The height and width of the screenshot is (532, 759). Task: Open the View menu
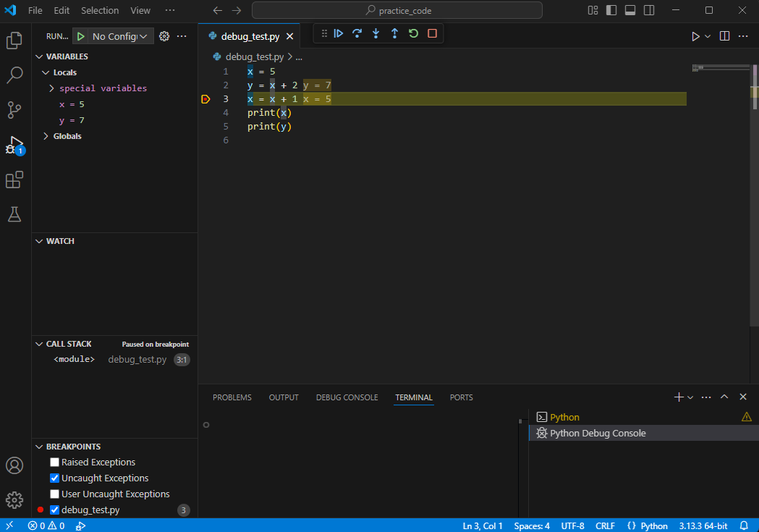[x=140, y=10]
